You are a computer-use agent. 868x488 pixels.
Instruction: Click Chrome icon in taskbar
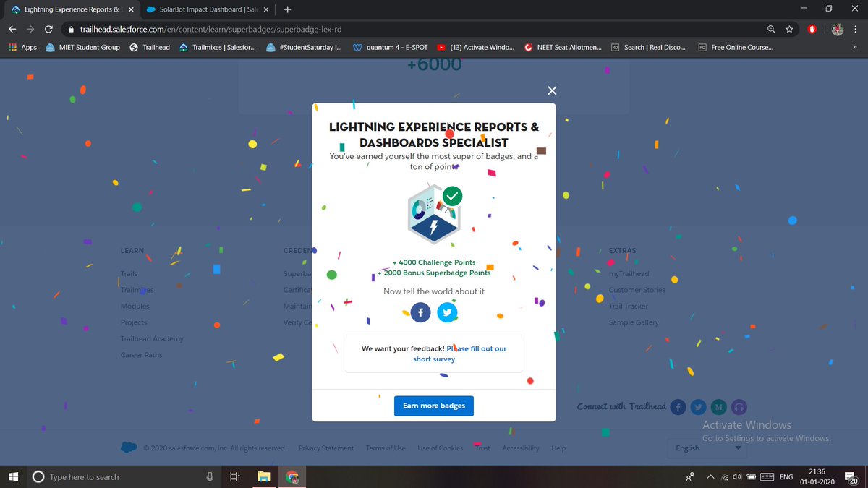click(x=292, y=476)
